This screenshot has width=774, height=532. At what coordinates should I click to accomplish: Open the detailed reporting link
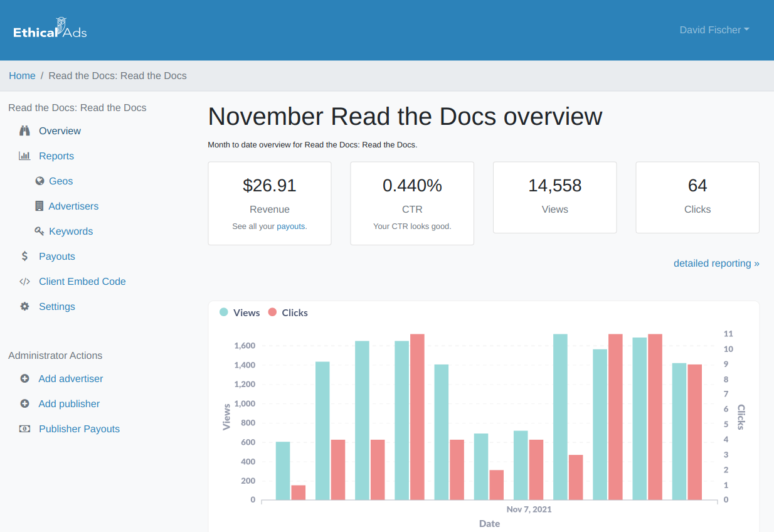click(716, 263)
